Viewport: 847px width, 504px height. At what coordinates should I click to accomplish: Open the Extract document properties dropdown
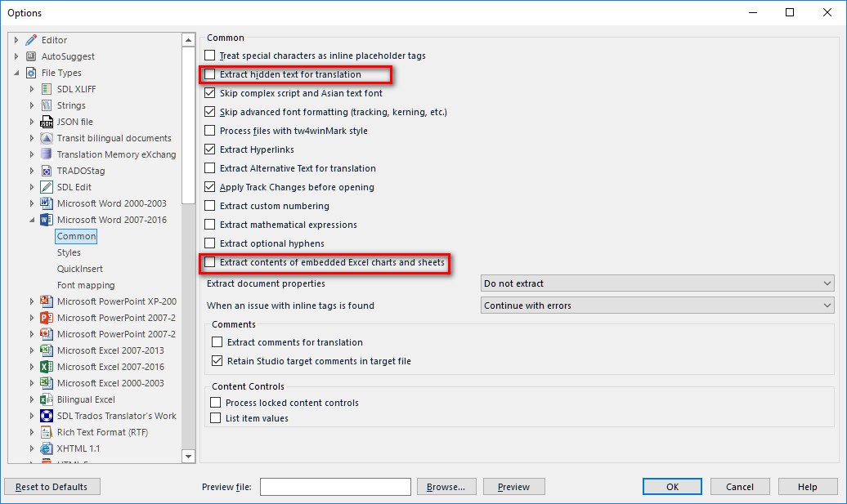(657, 283)
